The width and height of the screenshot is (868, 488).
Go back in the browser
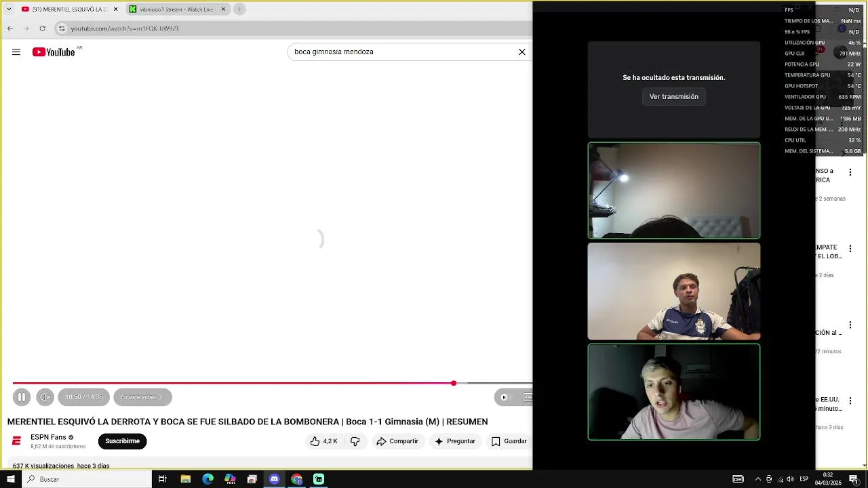(x=9, y=28)
